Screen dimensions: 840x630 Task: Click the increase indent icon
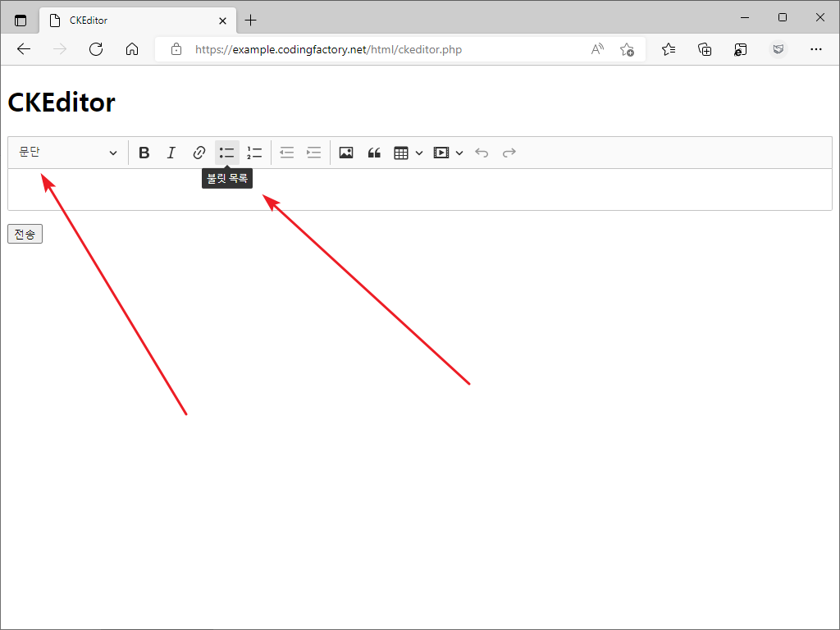pos(314,153)
